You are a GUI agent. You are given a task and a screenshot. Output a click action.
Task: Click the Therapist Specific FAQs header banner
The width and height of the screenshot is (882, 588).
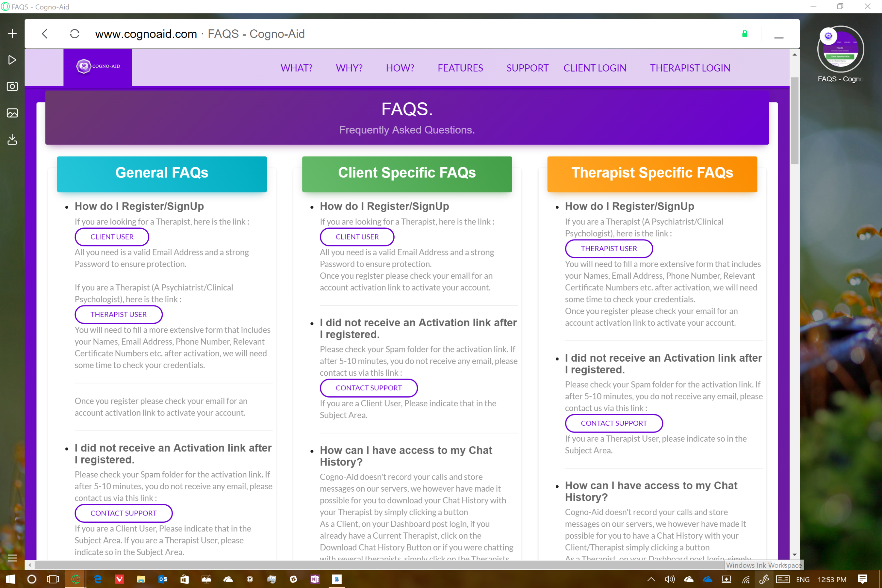pyautogui.click(x=652, y=174)
